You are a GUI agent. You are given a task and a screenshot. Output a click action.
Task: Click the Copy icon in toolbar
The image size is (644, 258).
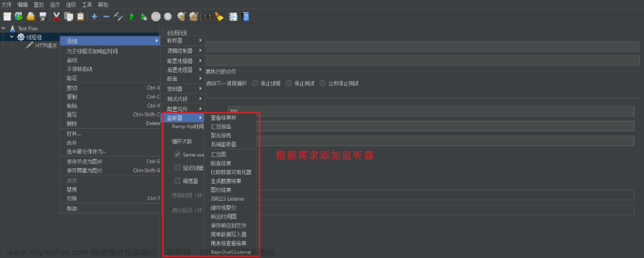pyautogui.click(x=69, y=17)
